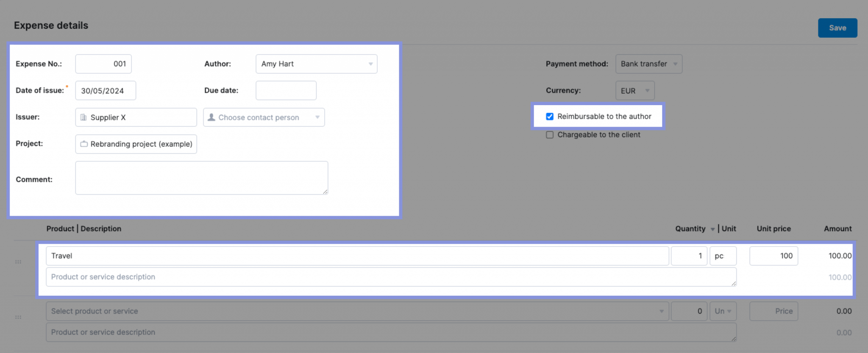Click the Quantity column sort arrow
The height and width of the screenshot is (353, 868).
click(712, 229)
